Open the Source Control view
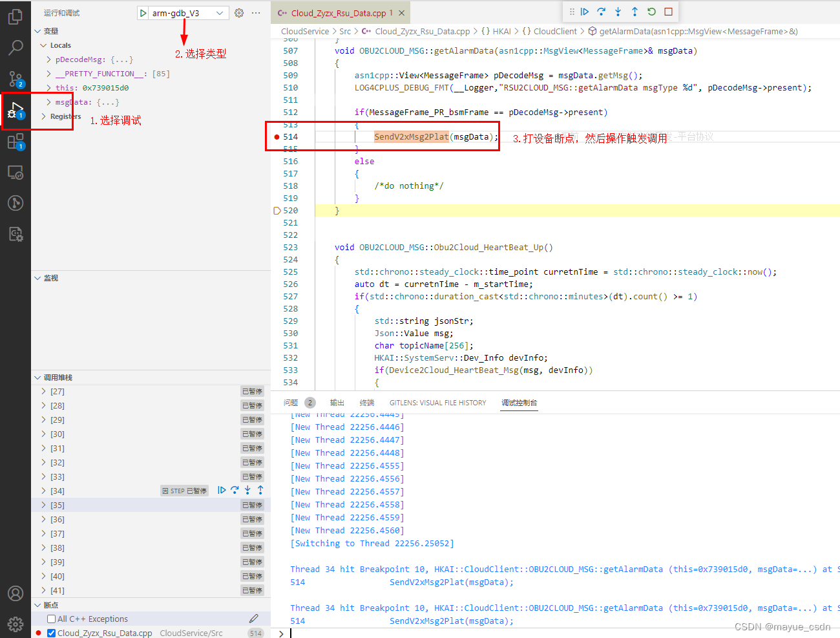The width and height of the screenshot is (840, 638). [16, 79]
